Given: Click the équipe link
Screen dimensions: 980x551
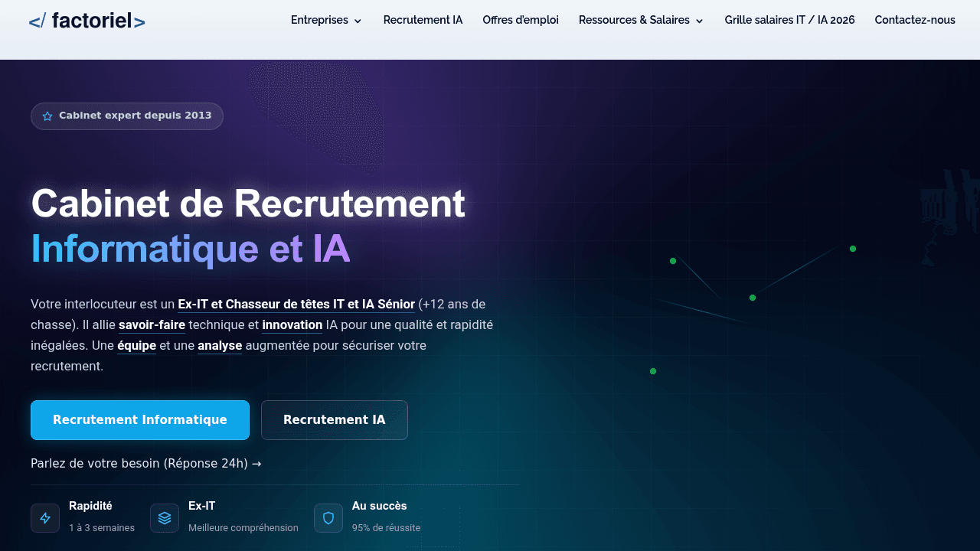Looking at the screenshot, I should [136, 345].
